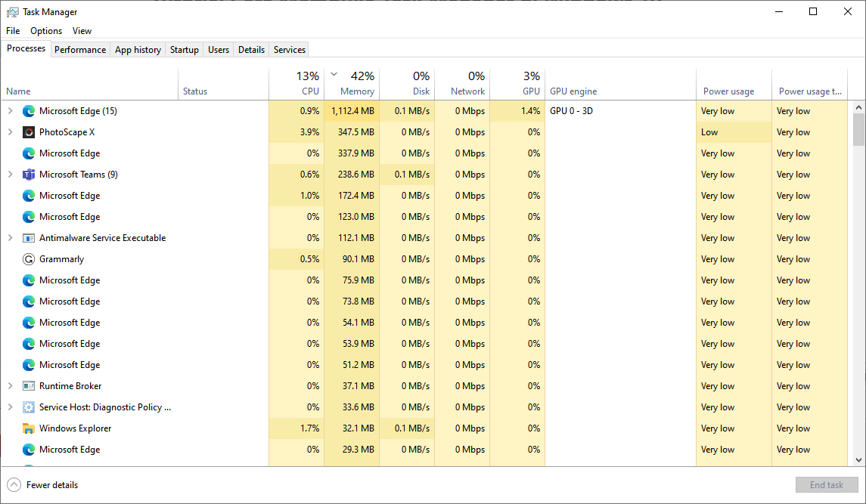The height and width of the screenshot is (504, 866).
Task: Click the Runtime Broker icon
Action: pos(29,386)
